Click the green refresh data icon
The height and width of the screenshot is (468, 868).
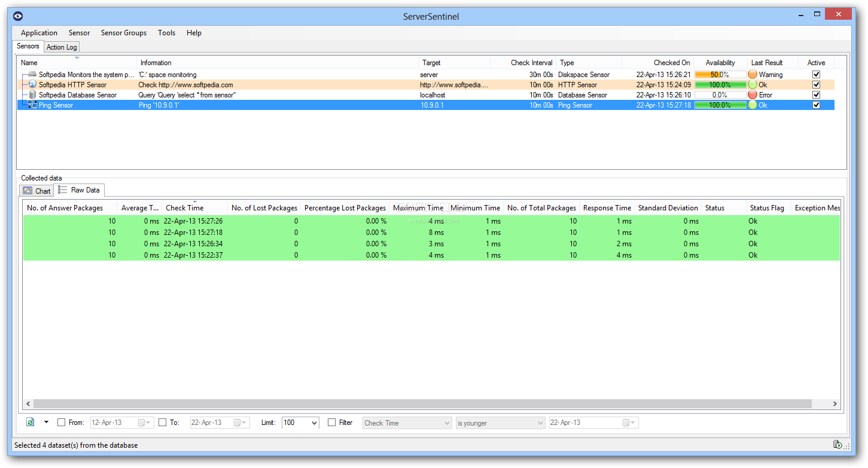point(31,423)
